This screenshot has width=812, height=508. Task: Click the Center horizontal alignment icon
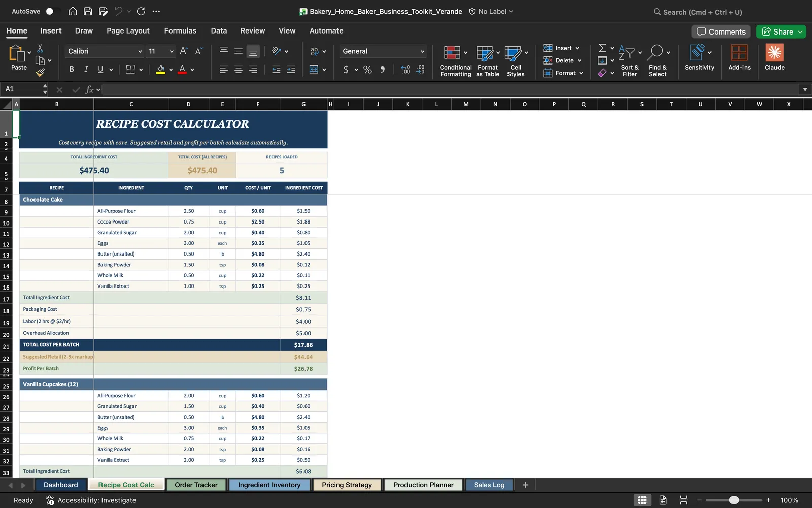[239, 69]
